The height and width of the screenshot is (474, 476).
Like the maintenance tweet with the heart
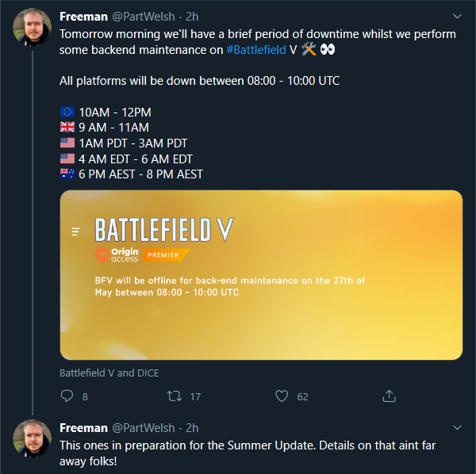[282, 396]
